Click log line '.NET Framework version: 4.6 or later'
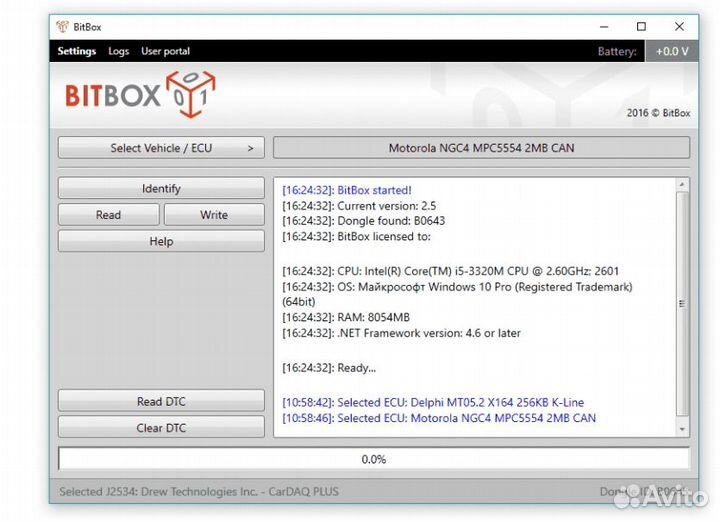 click(x=401, y=333)
